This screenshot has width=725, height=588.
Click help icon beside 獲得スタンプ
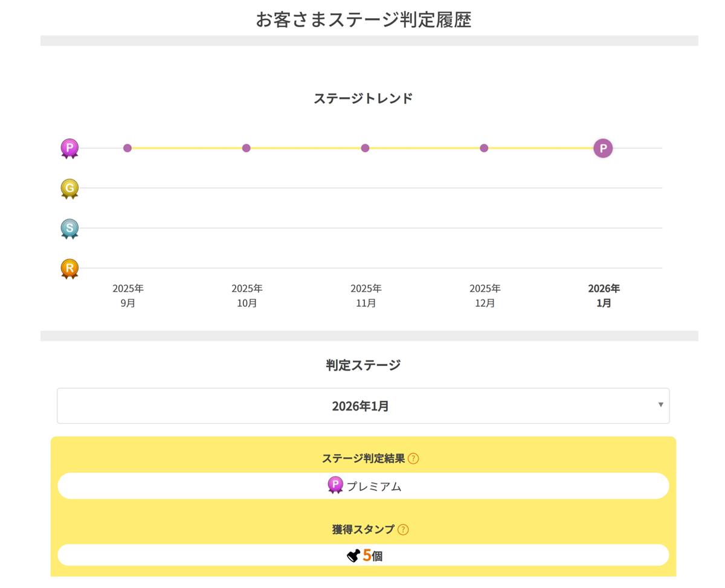pos(403,529)
